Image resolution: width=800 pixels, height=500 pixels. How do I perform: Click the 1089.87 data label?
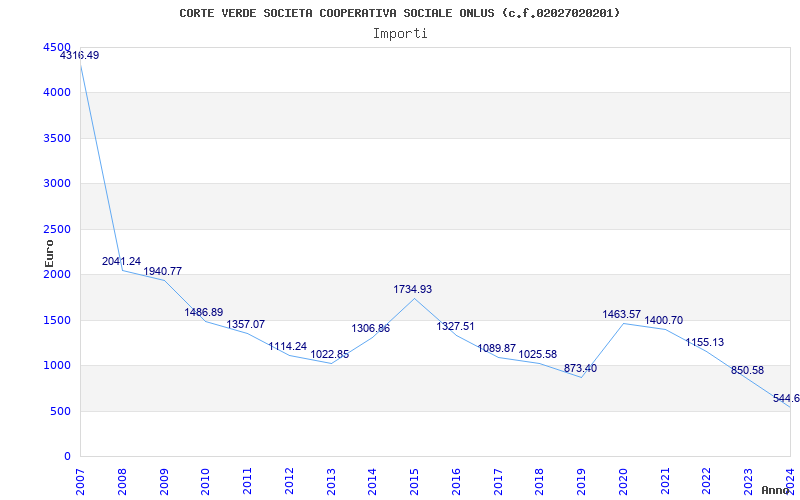[x=497, y=348]
